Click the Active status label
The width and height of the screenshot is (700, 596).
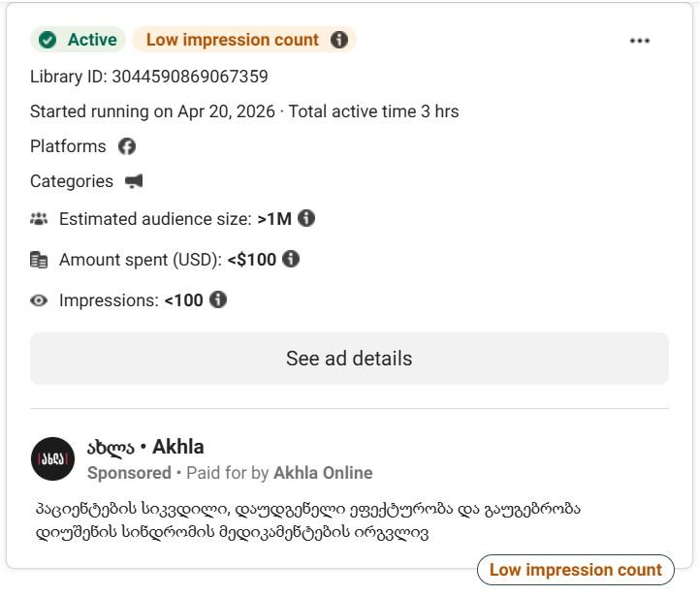pyautogui.click(x=92, y=40)
